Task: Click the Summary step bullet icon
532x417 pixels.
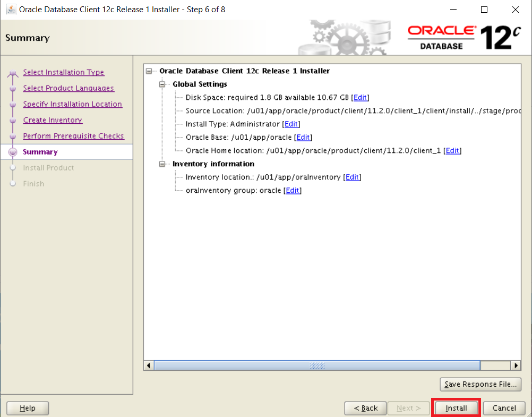Action: [x=13, y=152]
